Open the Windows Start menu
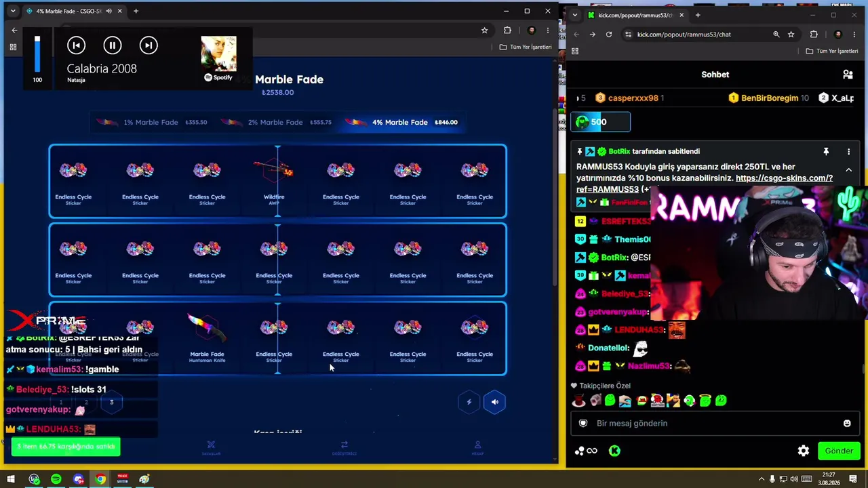Screen dimensions: 868x488 (11, 479)
